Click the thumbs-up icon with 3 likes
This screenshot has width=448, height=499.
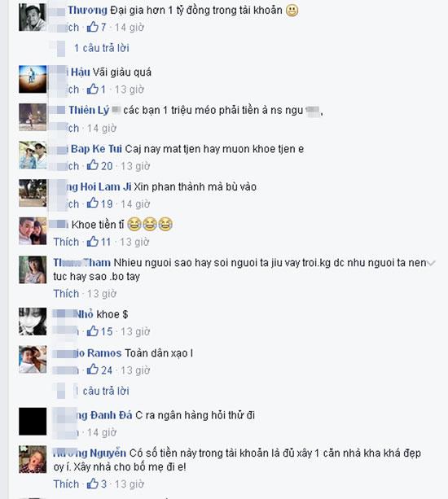pyautogui.click(x=93, y=484)
